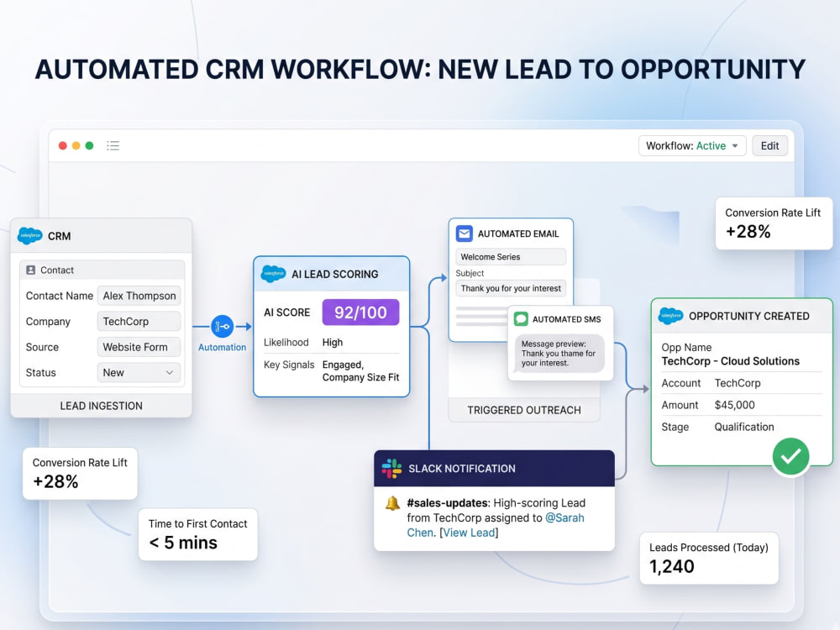The image size is (840, 630).
Task: Click the Salesforce logo in Opportunity Created
Action: point(670,316)
